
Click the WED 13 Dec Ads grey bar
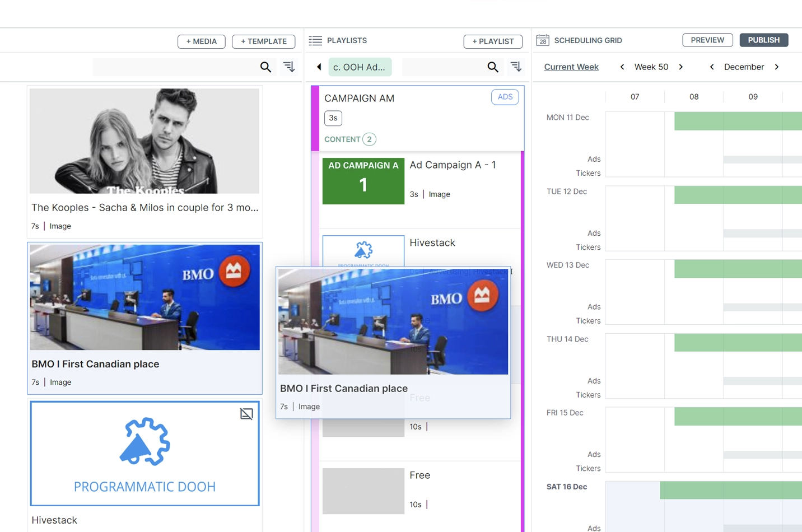[763, 307]
